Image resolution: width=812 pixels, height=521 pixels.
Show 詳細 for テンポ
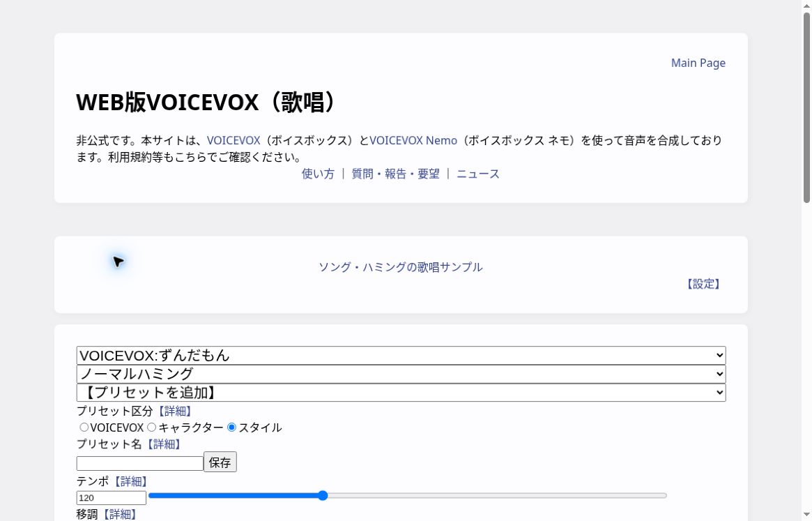(130, 482)
